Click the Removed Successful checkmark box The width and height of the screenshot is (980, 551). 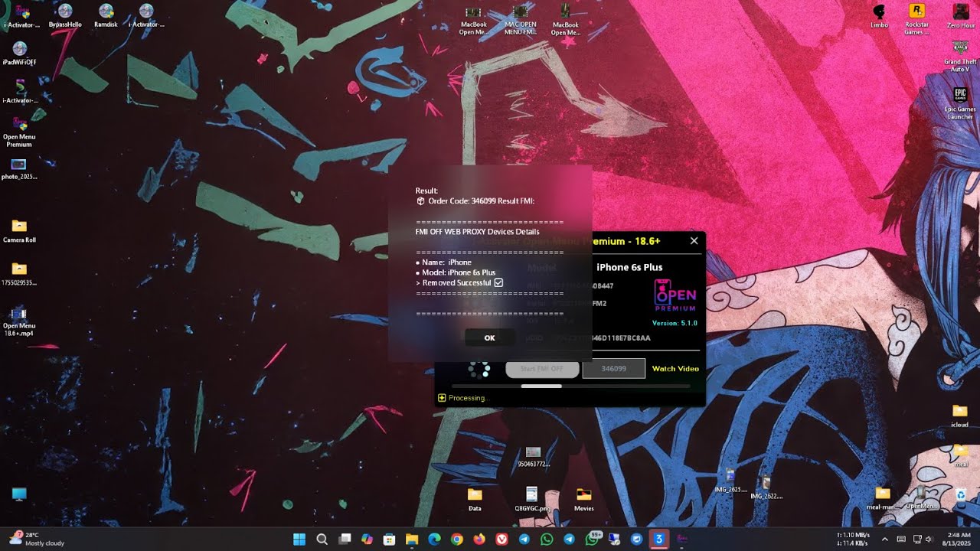tap(498, 282)
